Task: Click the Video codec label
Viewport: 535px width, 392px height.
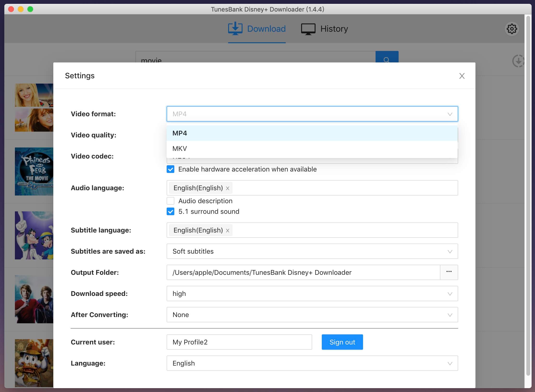Action: tap(92, 156)
